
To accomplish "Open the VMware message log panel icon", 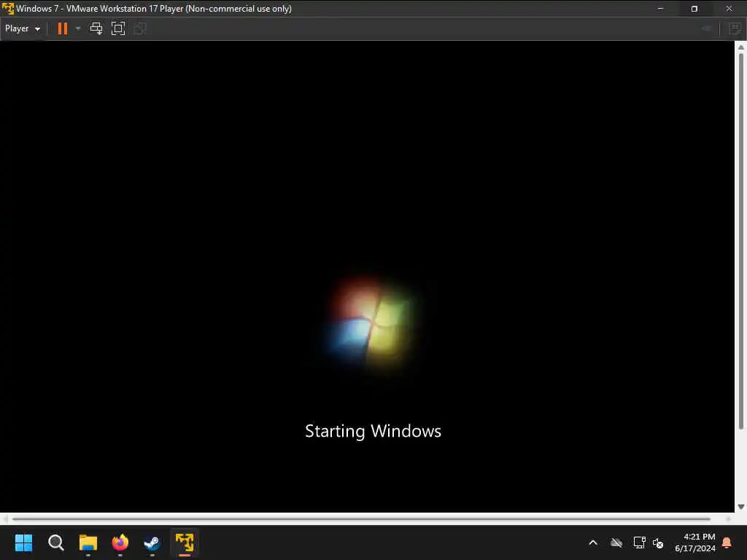I will pos(735,28).
